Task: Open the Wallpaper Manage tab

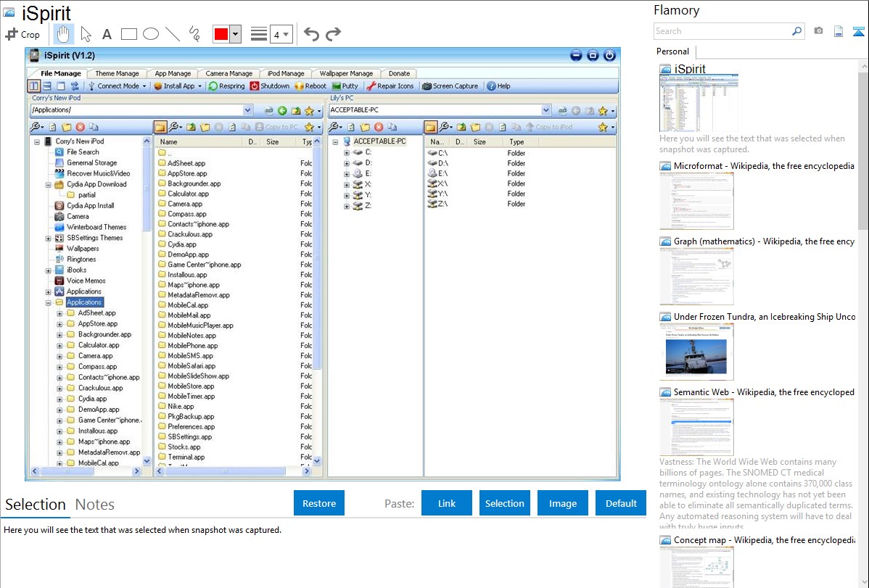Action: 346,73
